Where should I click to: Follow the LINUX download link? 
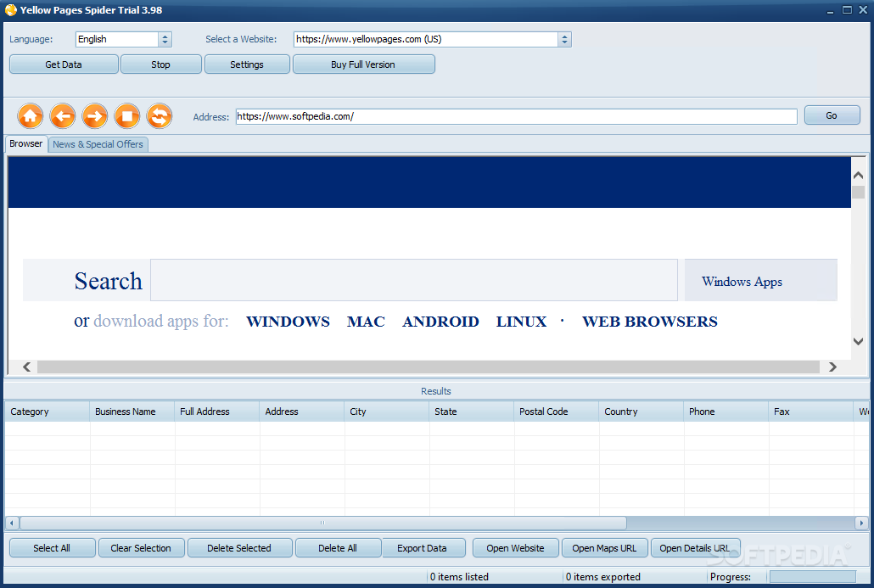pos(522,322)
